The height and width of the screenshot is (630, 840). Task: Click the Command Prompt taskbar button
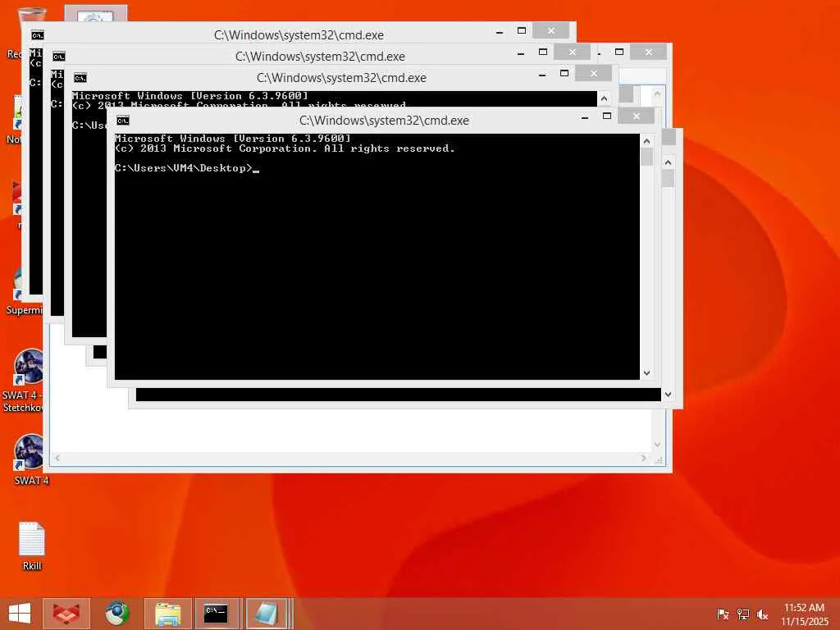pyautogui.click(x=217, y=614)
